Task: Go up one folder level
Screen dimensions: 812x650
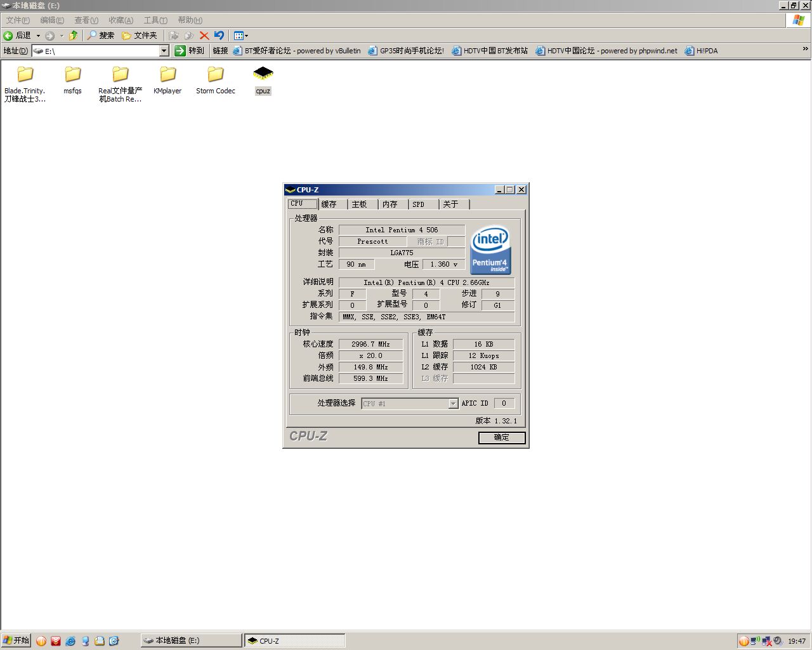Action: (74, 36)
